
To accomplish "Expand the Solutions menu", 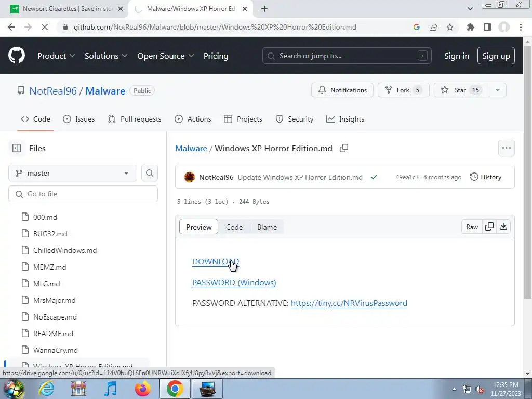I will (106, 56).
